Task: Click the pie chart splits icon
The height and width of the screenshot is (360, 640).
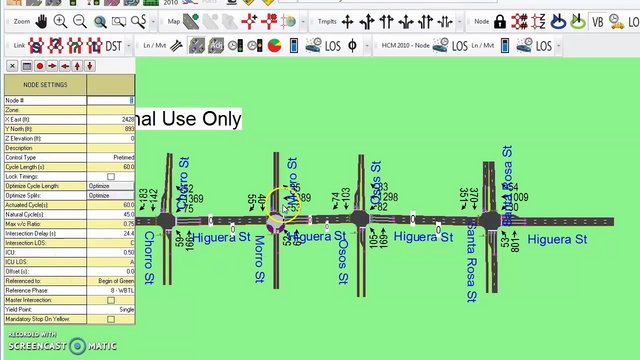Action: click(275, 45)
